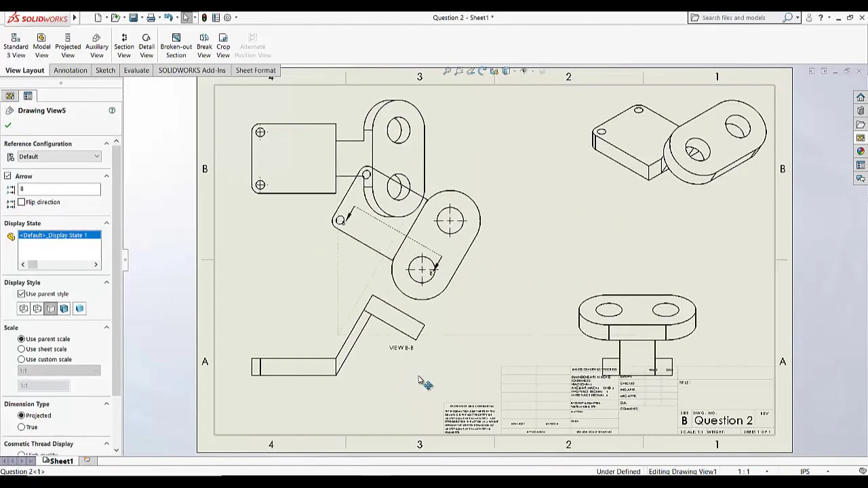The height and width of the screenshot is (488, 868).
Task: Open the View Palette pane
Action: click(x=861, y=138)
